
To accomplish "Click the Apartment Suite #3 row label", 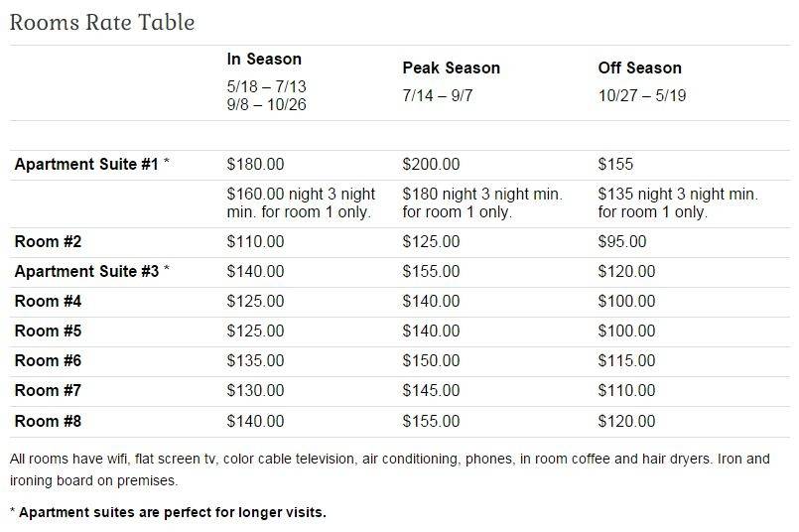I will [86, 270].
